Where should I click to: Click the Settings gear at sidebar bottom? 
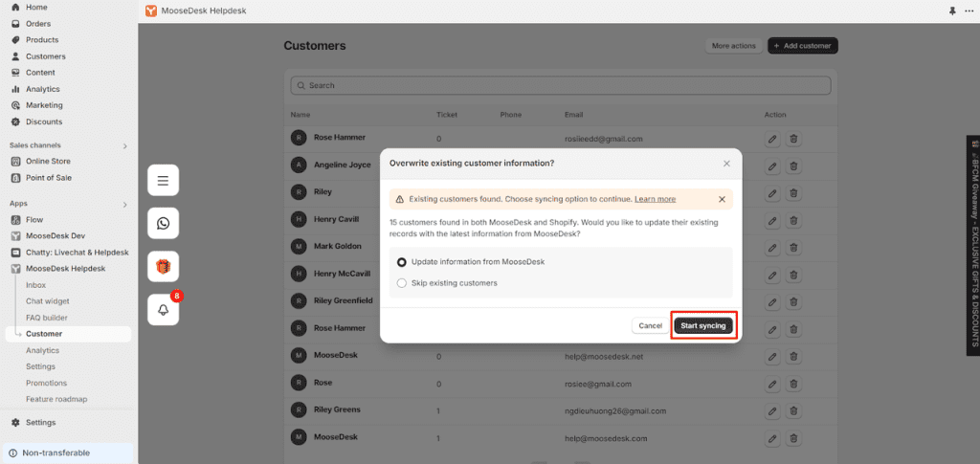15,423
